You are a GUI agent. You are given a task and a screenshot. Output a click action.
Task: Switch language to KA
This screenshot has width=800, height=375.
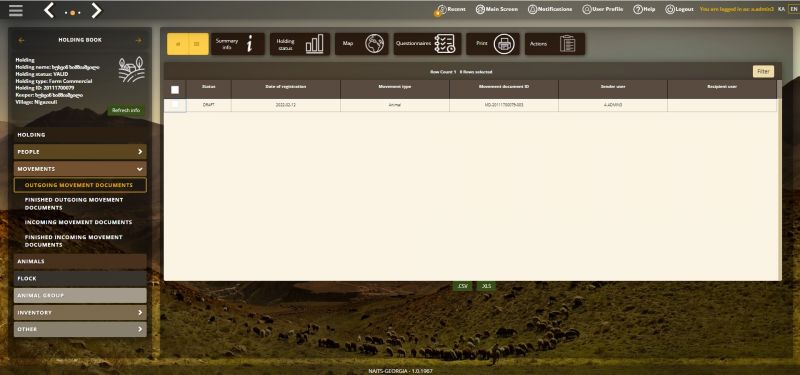pyautogui.click(x=781, y=9)
